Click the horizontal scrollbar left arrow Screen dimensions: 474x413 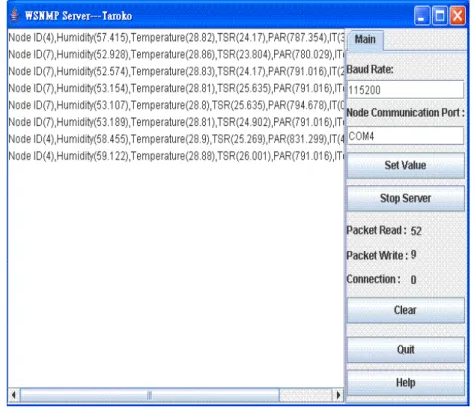(x=14, y=395)
